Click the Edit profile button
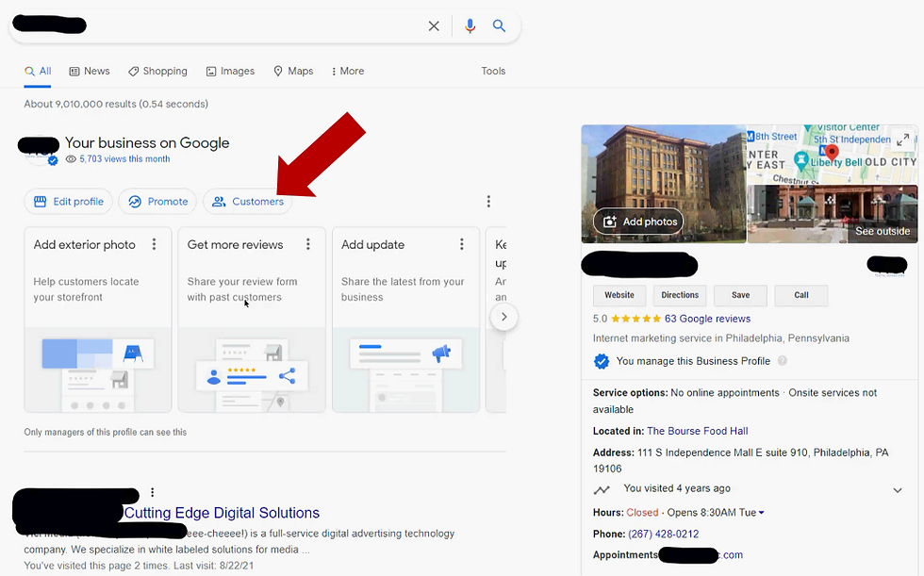The image size is (924, 576). pos(68,202)
